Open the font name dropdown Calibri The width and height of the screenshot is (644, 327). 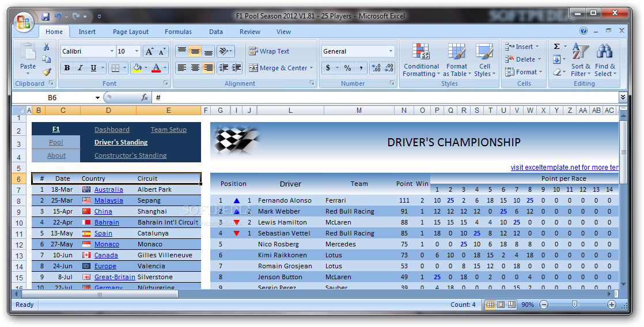(x=112, y=51)
